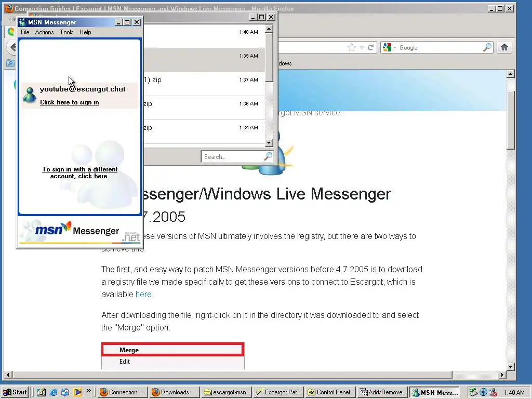Screen dimensions: 532x399
Task: Open the Help menu in MSN Messenger
Action: (85, 32)
